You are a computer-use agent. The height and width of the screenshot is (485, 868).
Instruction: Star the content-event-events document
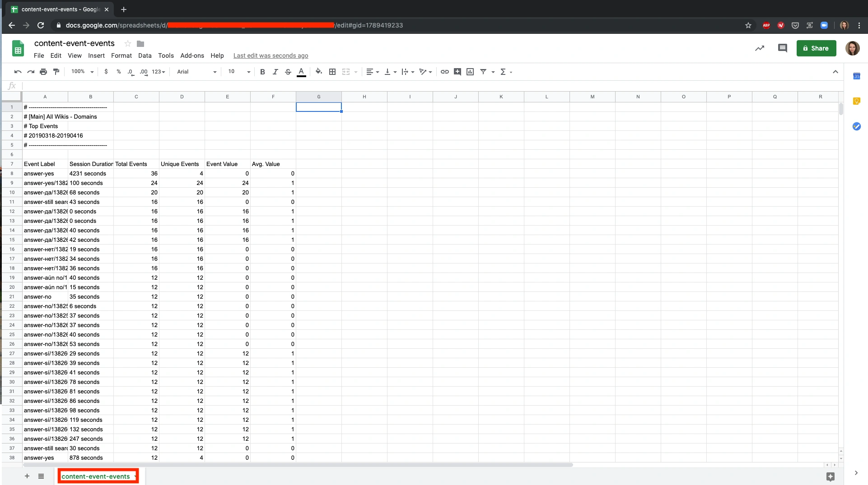coord(128,43)
